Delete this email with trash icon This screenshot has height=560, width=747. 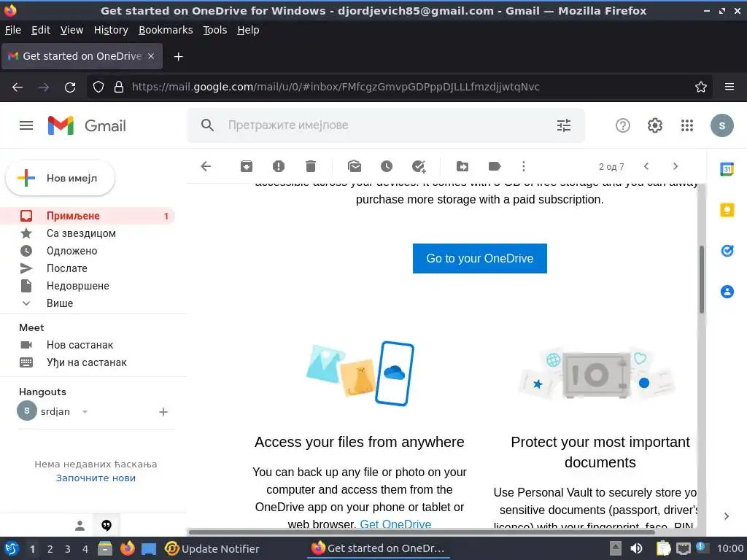coord(311,166)
